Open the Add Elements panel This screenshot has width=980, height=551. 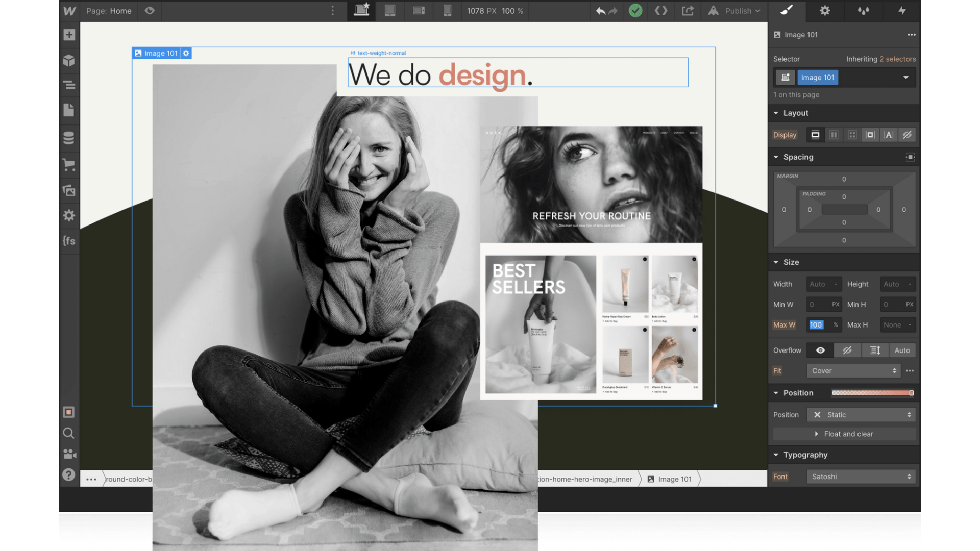(69, 35)
